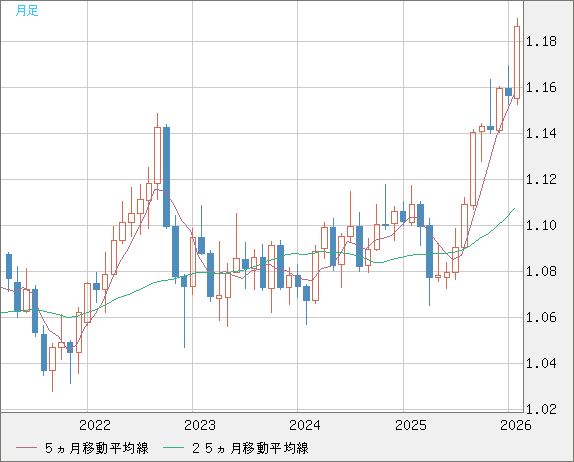
Task: Click the 1.06 price axis label
Action: (x=541, y=317)
